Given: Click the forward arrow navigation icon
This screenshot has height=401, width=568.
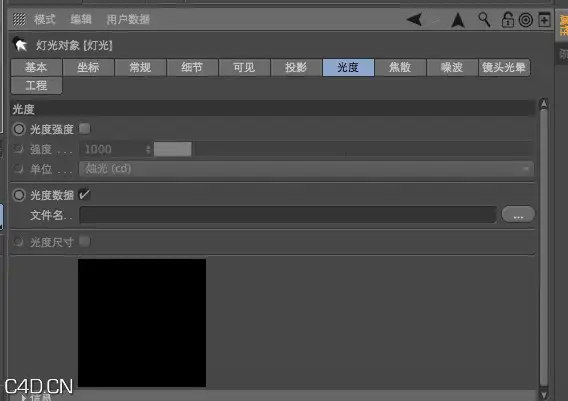Looking at the screenshot, I should (x=435, y=20).
